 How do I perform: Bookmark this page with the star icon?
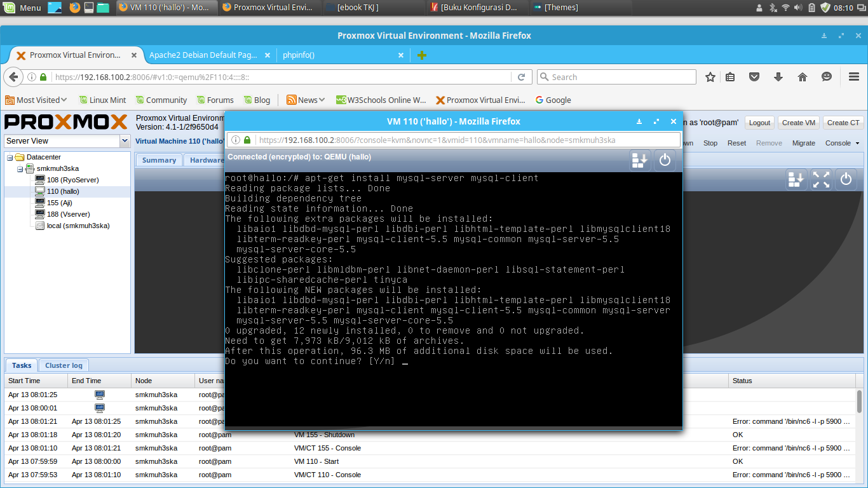click(x=710, y=77)
